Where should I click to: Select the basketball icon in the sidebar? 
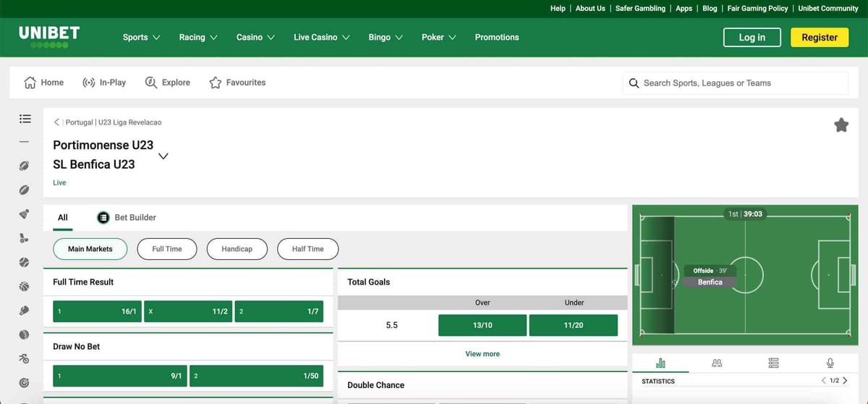pyautogui.click(x=25, y=287)
